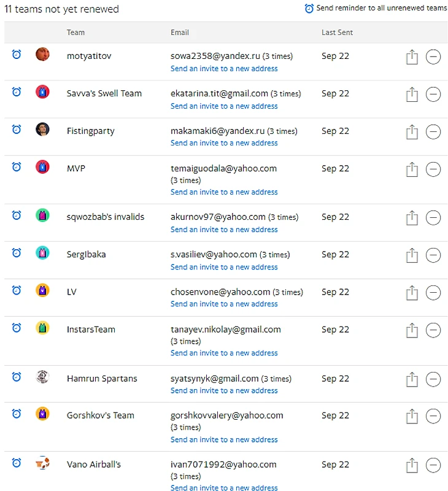
Task: Click the reminder alarm icon for MVP
Action: (x=17, y=167)
